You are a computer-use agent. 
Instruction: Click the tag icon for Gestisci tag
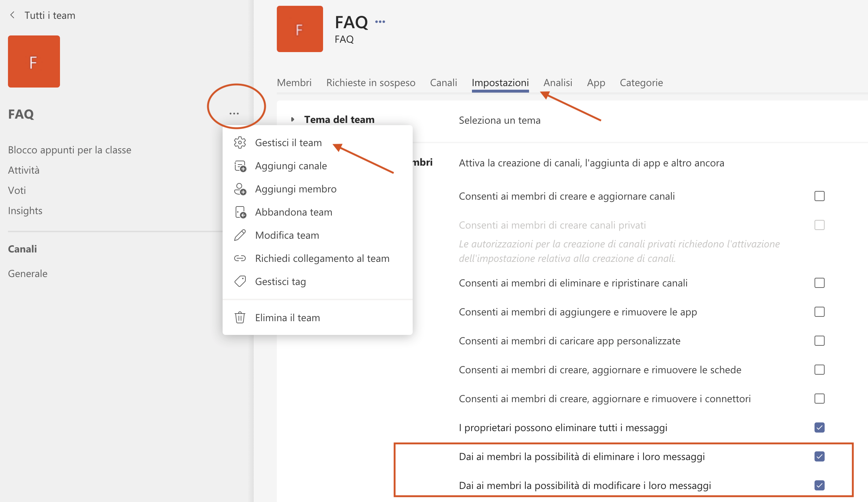click(x=240, y=281)
